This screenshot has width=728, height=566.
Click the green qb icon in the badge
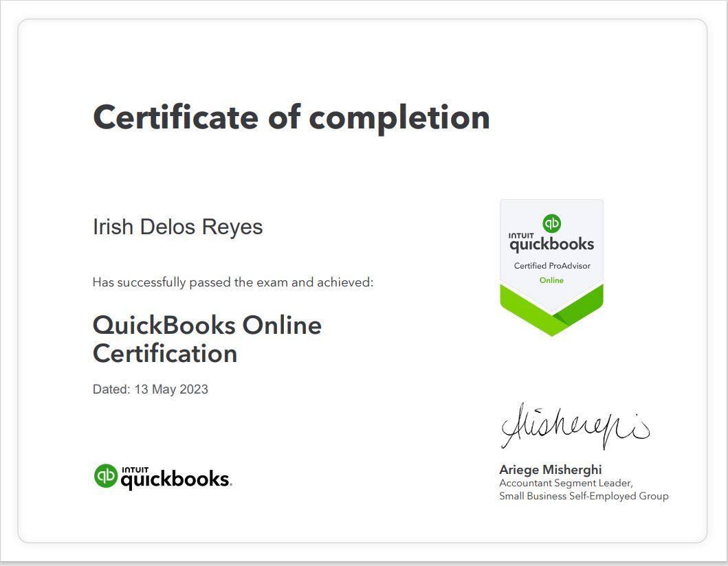tap(551, 221)
